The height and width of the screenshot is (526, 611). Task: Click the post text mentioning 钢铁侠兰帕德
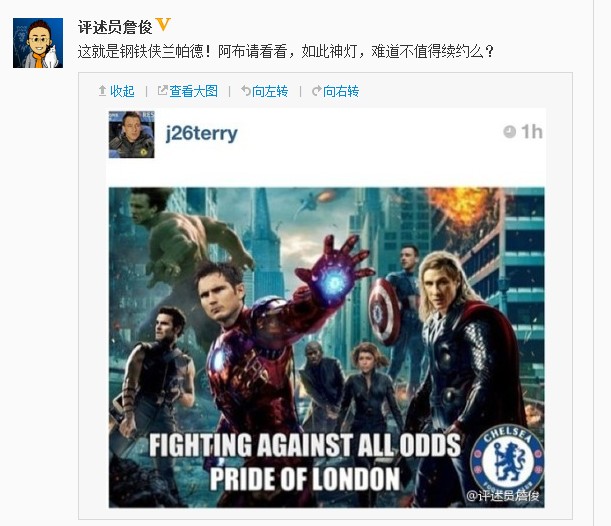286,51
